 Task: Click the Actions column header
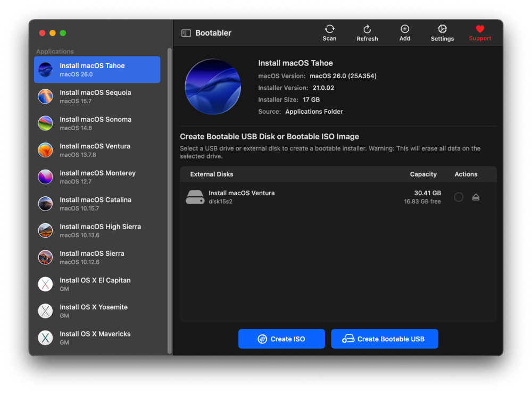click(x=466, y=174)
